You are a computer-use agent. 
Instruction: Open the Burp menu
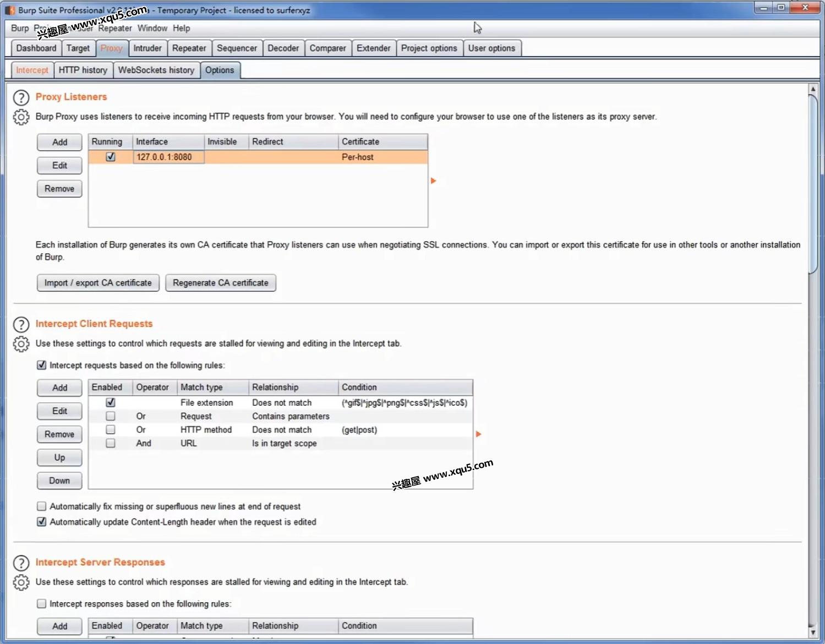click(20, 28)
